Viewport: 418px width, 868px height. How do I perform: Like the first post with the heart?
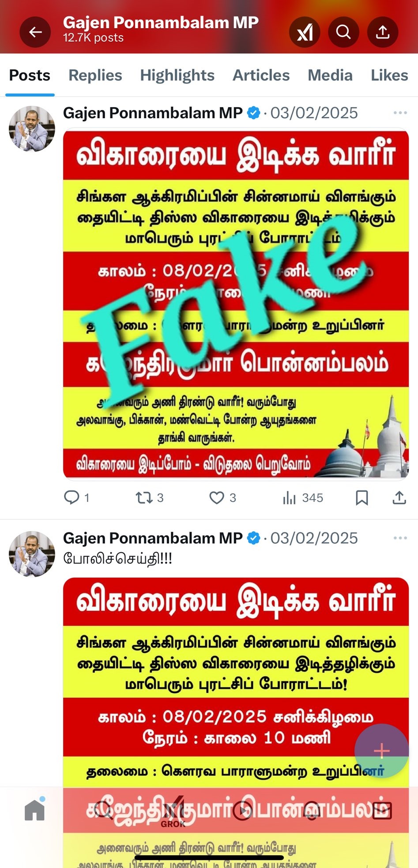click(223, 498)
